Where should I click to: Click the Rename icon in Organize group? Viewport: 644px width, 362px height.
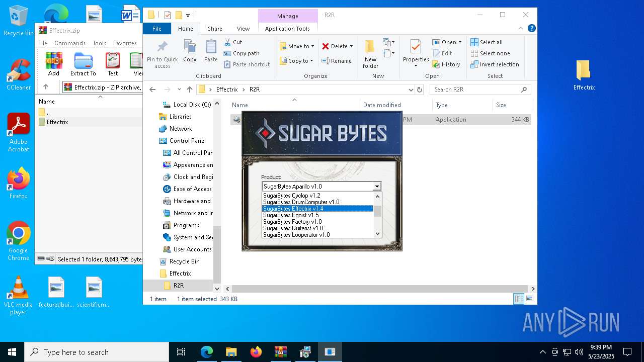tap(326, 61)
